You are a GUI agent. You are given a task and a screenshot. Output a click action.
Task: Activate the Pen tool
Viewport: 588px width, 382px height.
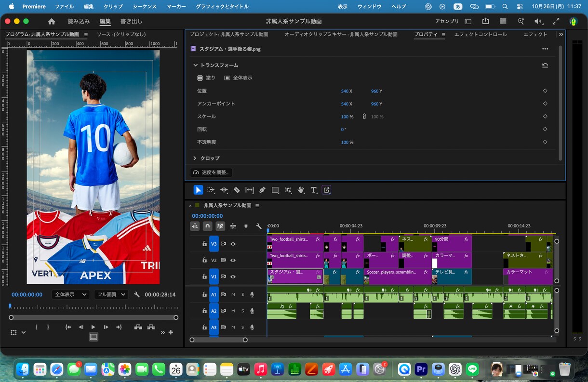tap(262, 190)
